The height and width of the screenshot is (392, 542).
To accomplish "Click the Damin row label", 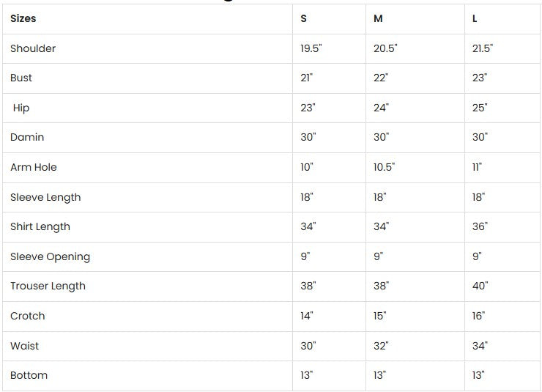I will point(27,137).
